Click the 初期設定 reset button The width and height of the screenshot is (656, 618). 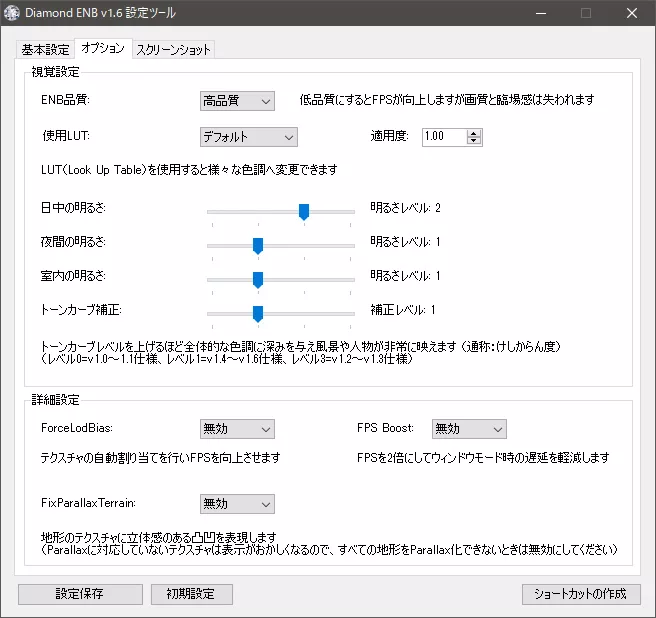coord(191,594)
